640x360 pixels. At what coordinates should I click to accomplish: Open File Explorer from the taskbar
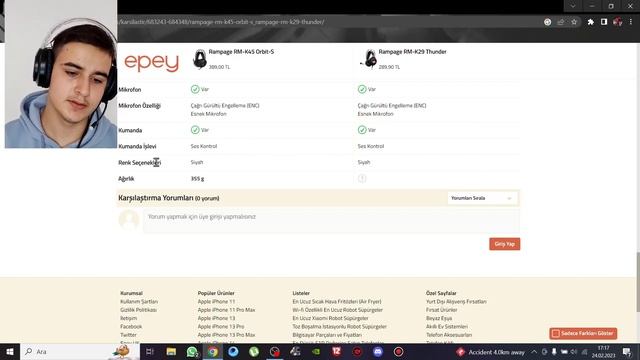171,351
